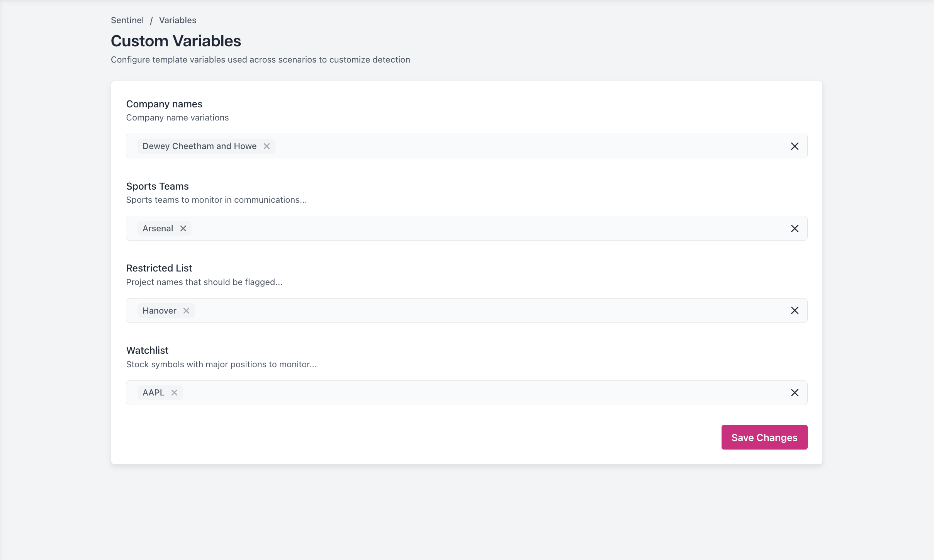Select the Hanover tag chip
The image size is (934, 560).
tap(160, 311)
